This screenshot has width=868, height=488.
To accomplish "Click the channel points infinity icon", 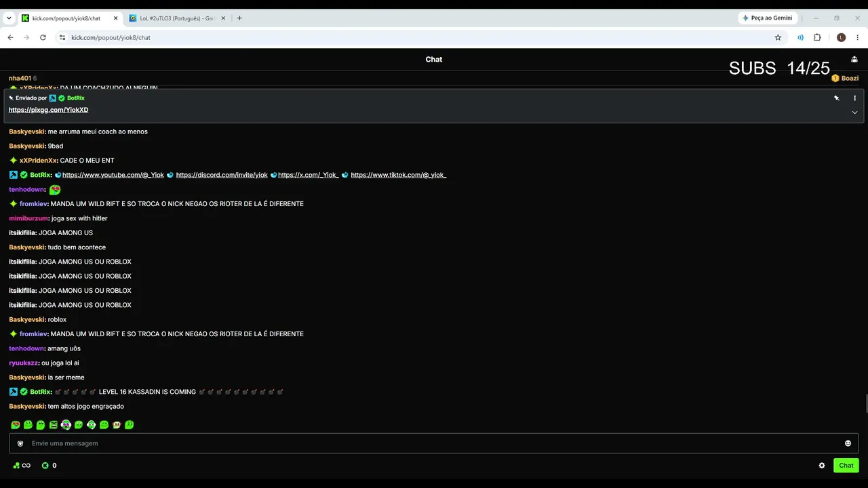I will pyautogui.click(x=22, y=466).
